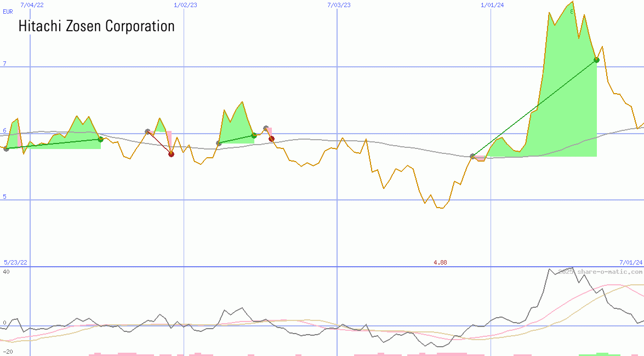Click the green exit marker of the early-2023 trade
The height and width of the screenshot is (356, 644).
tap(254, 135)
